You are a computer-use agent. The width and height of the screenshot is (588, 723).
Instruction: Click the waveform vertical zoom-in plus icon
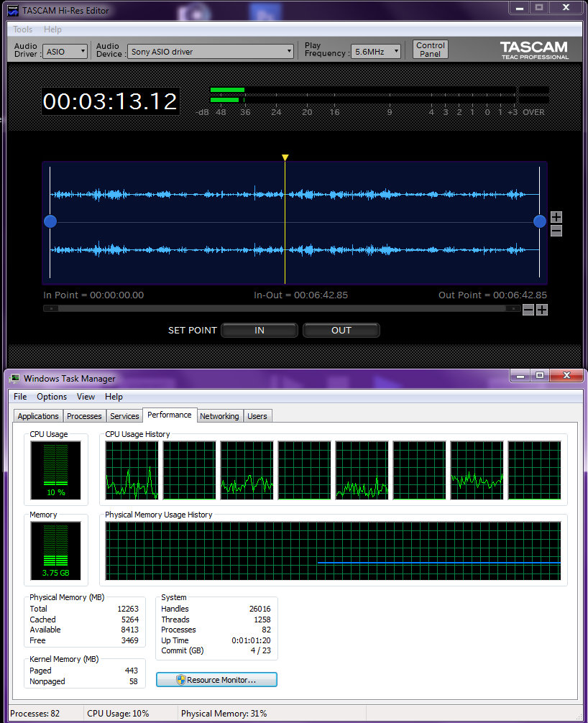click(x=556, y=217)
